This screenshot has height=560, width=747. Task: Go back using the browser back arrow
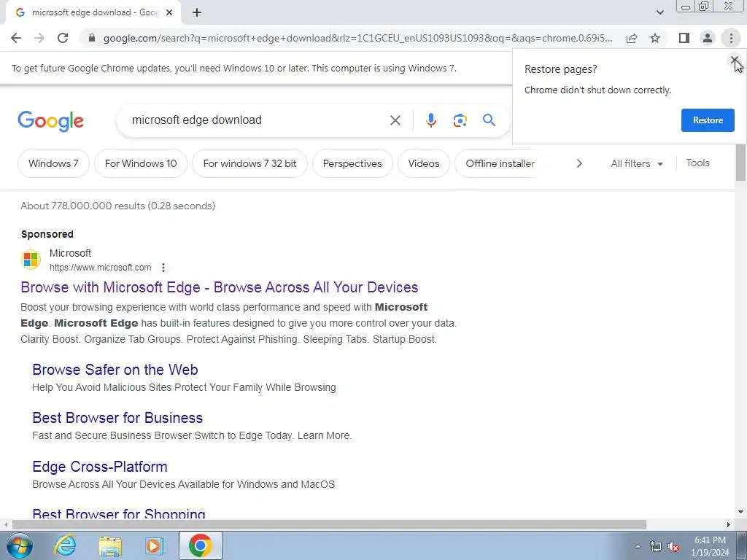[x=16, y=38]
